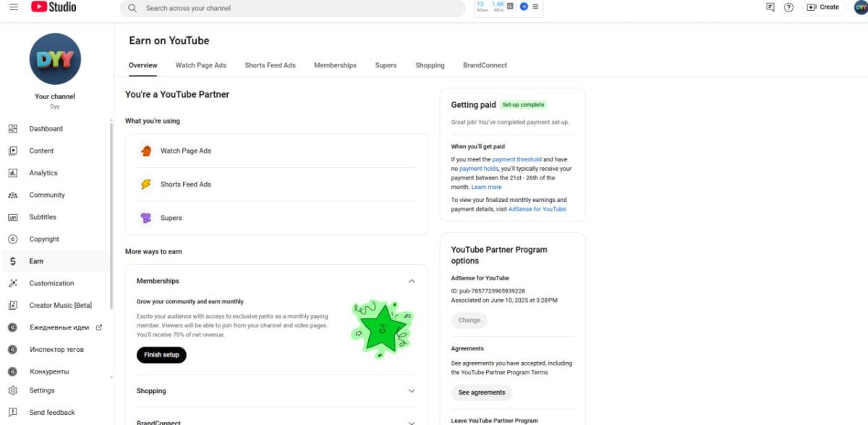Click the chart icon in the extension widget

click(x=510, y=7)
